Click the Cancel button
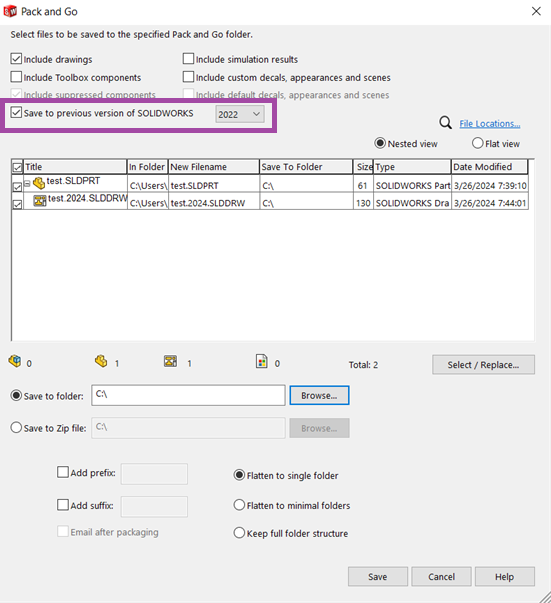The image size is (551, 603). click(x=441, y=576)
